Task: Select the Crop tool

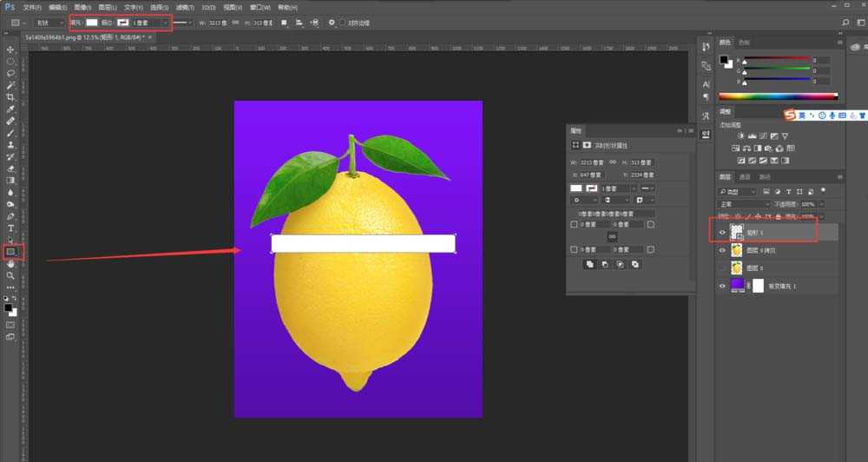Action: (10, 96)
